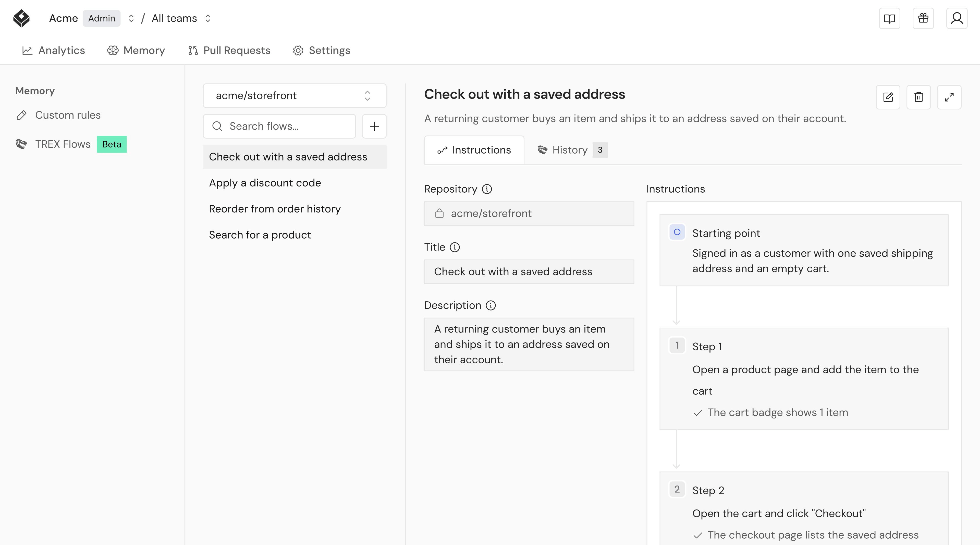Click the Acme logo icon
Viewport: 980px width, 545px height.
point(21,18)
